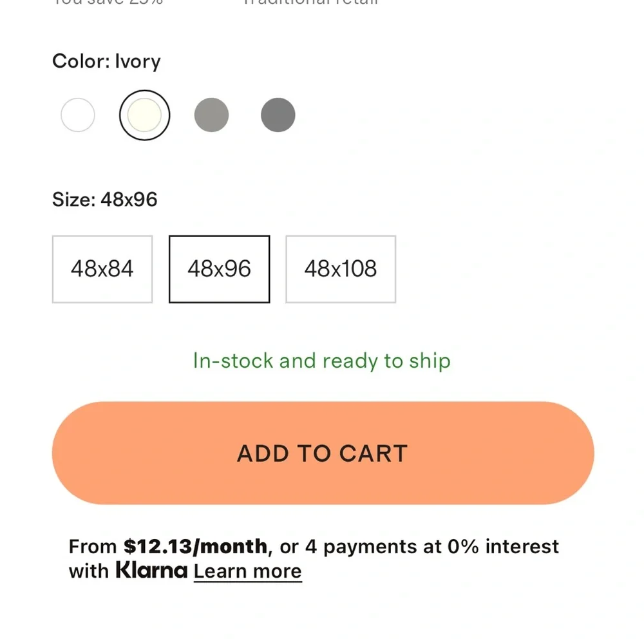Image resolution: width=644 pixels, height=644 pixels.
Task: Open the Klarna Learn more link
Action: (248, 571)
